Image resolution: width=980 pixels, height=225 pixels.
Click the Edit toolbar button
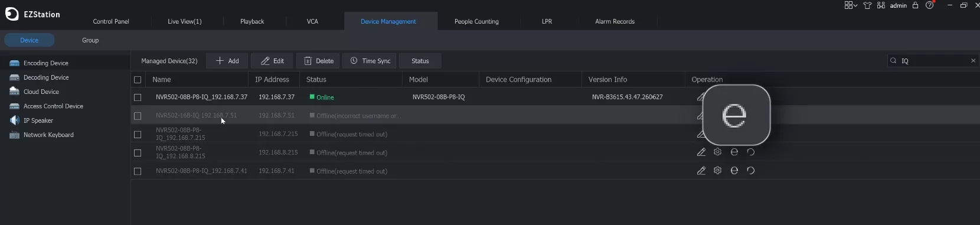point(272,61)
